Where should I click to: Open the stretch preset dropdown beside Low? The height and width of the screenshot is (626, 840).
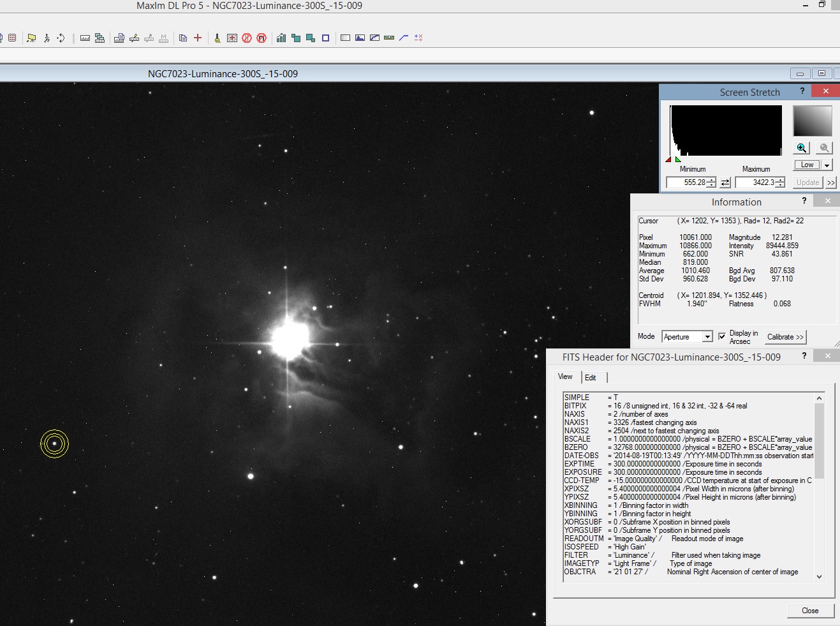click(827, 165)
